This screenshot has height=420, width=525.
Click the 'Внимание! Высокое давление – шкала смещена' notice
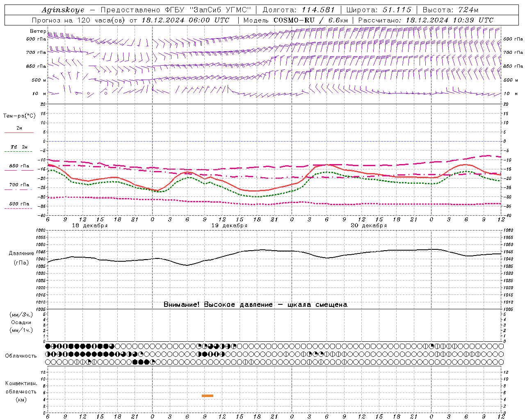[x=256, y=305]
